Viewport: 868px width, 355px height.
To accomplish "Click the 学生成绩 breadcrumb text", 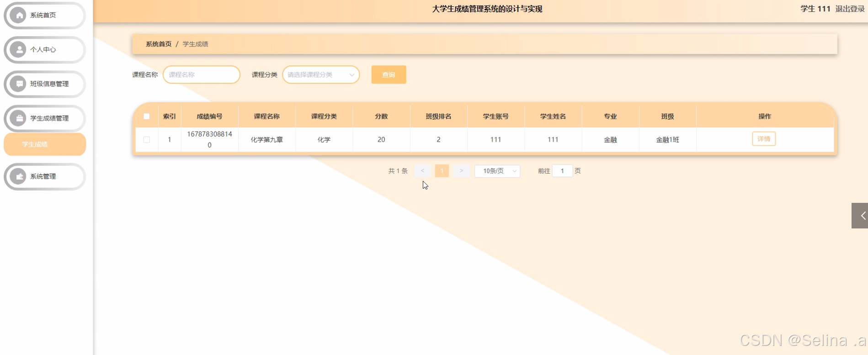I will click(195, 44).
